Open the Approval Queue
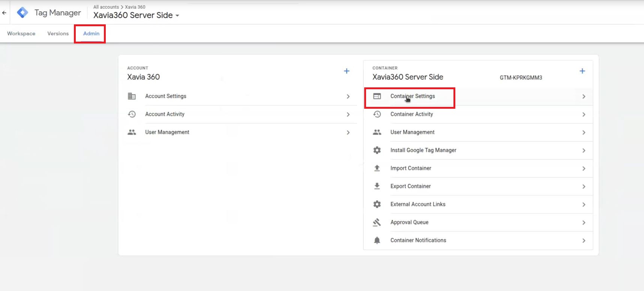Image resolution: width=644 pixels, height=291 pixels. (409, 222)
